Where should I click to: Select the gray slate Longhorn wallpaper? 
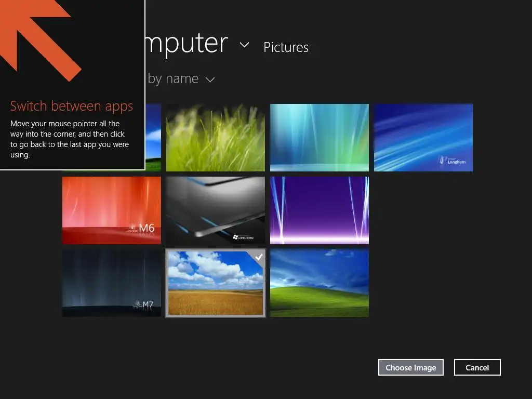216,210
